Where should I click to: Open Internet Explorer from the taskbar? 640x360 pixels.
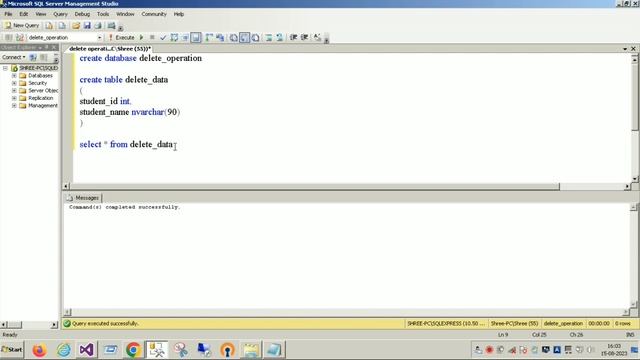(64, 350)
